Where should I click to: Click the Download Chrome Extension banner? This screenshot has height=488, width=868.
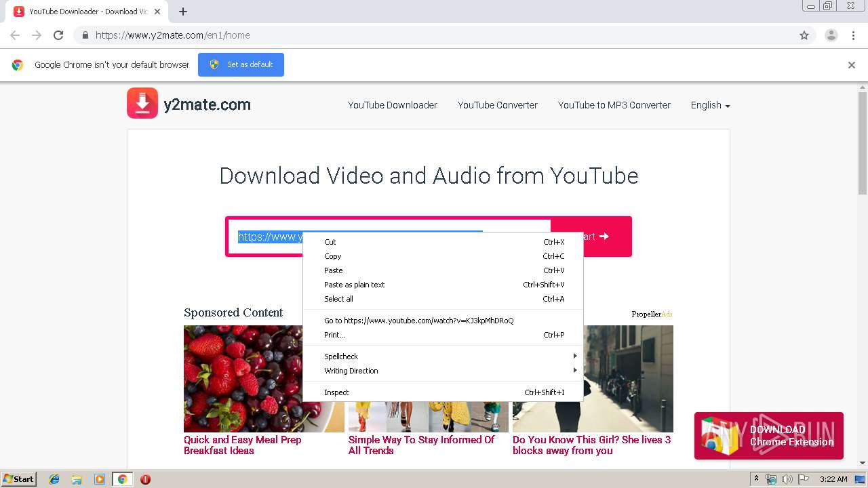coord(769,436)
